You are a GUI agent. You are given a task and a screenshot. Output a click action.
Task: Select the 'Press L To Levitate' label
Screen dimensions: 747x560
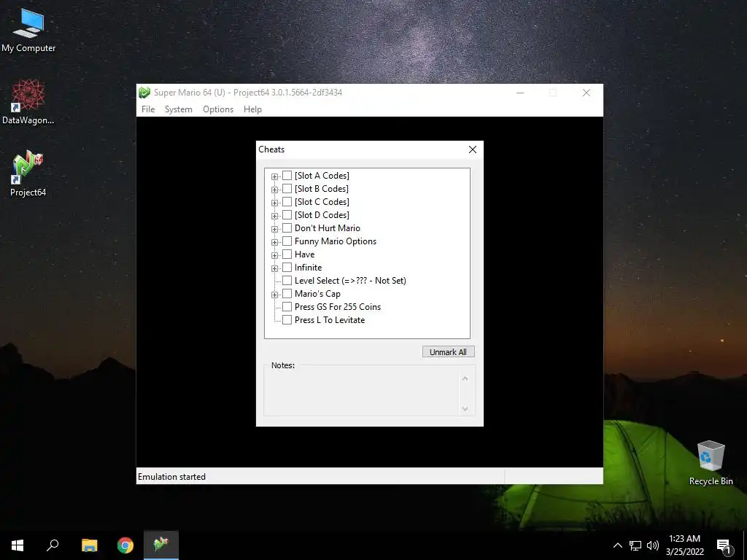point(330,320)
